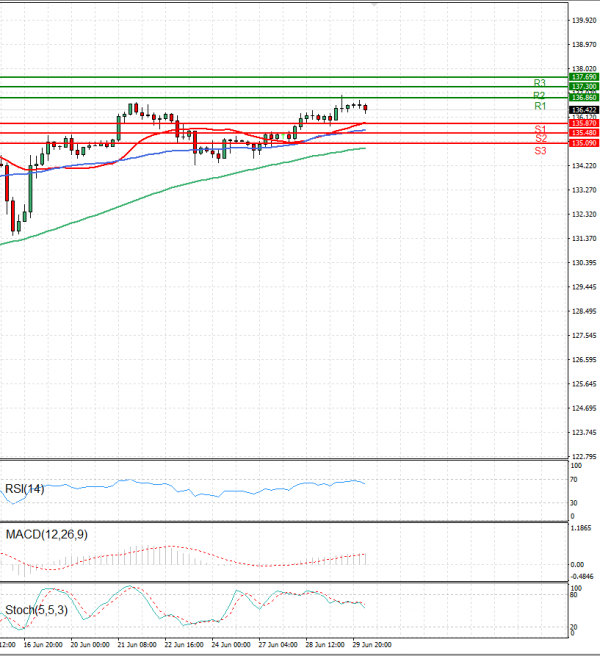Click the 137.690 green price tag

pyautogui.click(x=583, y=77)
